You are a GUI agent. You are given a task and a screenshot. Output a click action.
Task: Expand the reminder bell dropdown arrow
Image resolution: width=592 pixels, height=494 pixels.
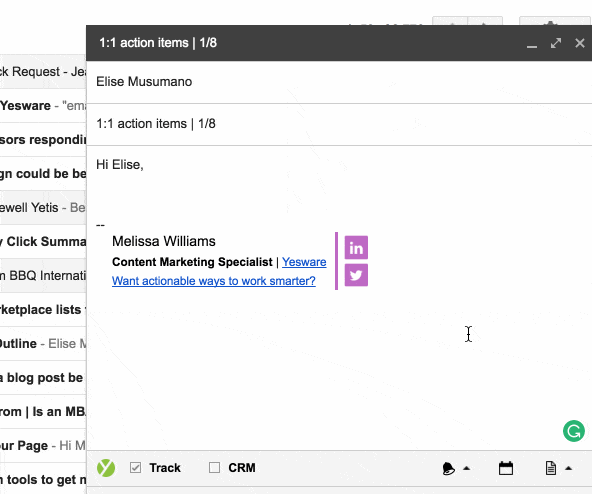tap(467, 468)
